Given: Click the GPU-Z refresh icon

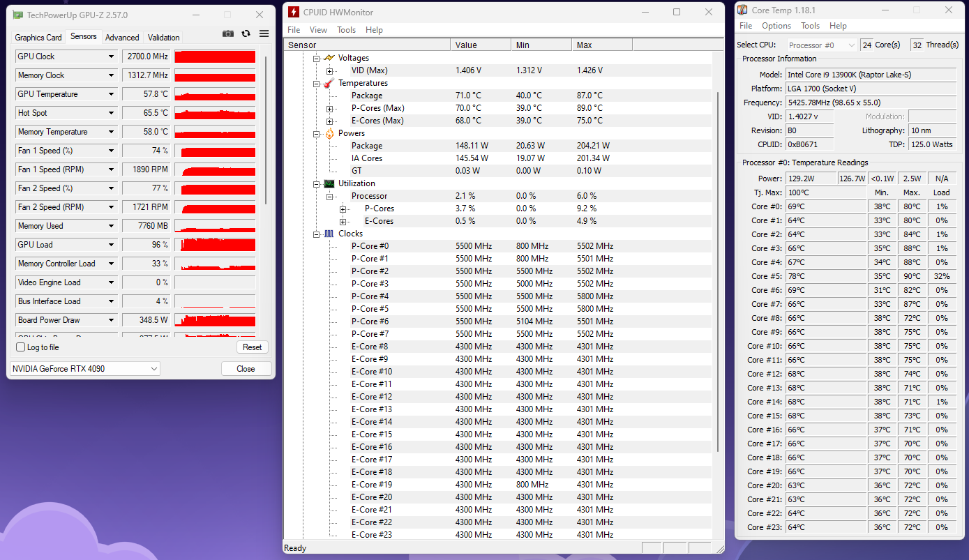Looking at the screenshot, I should click(246, 33).
